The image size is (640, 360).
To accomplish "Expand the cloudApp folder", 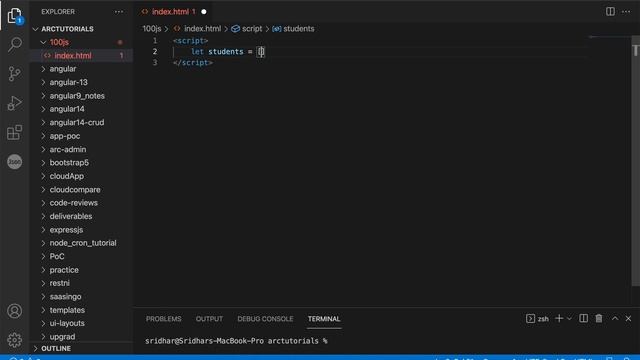I will [x=67, y=176].
